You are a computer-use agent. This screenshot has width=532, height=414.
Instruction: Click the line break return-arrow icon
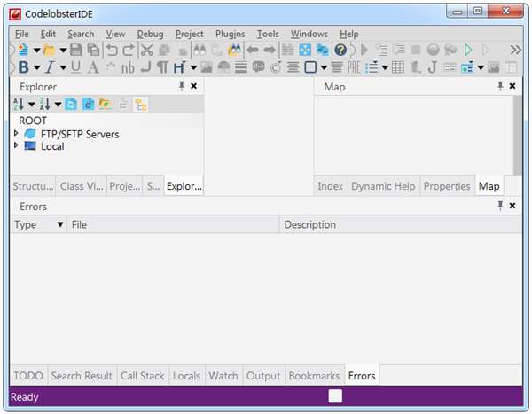145,67
